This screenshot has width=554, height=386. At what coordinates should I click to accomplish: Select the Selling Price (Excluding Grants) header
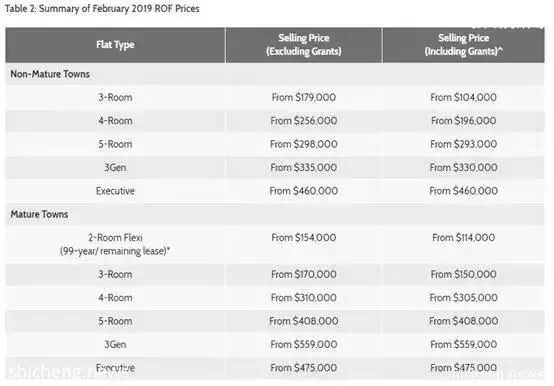[303, 45]
